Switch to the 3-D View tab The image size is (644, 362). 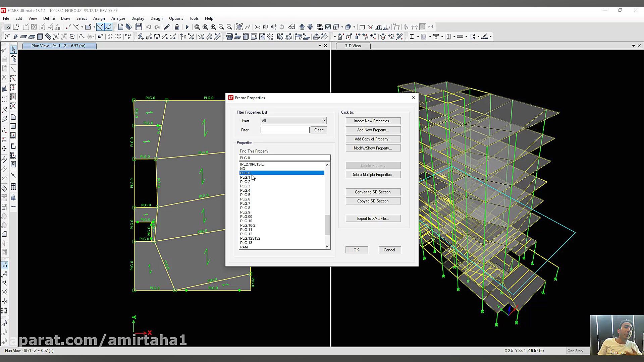click(x=353, y=46)
